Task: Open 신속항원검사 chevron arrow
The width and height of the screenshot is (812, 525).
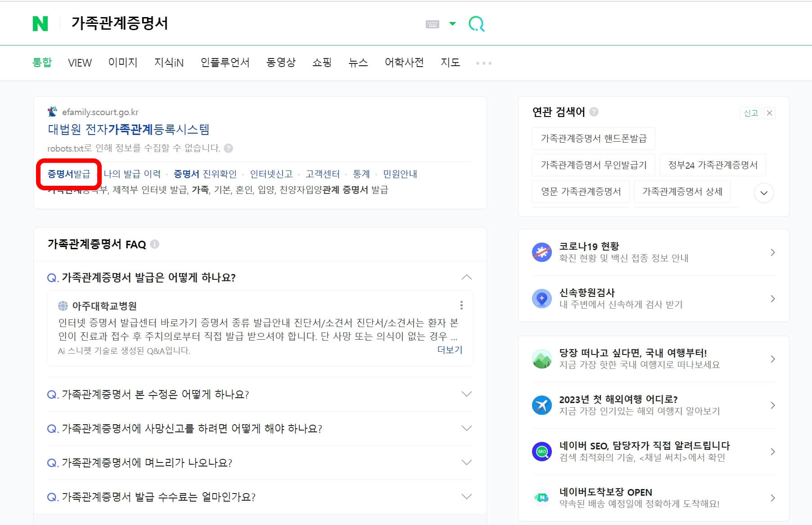Action: pyautogui.click(x=773, y=299)
